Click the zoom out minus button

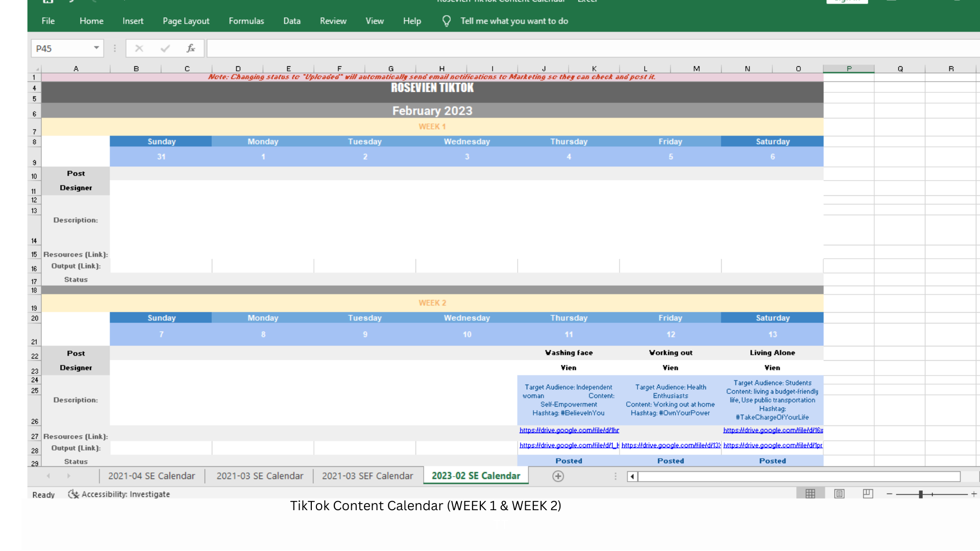tap(889, 494)
